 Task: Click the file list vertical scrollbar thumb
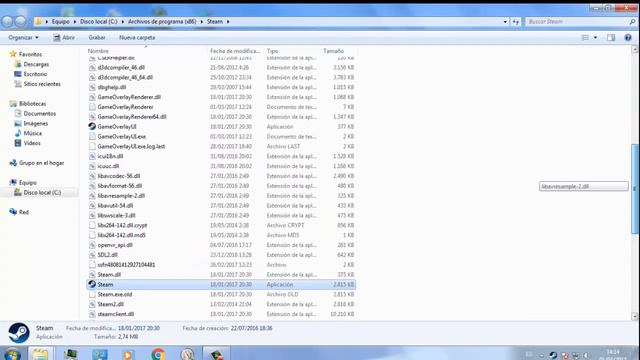pos(635,189)
